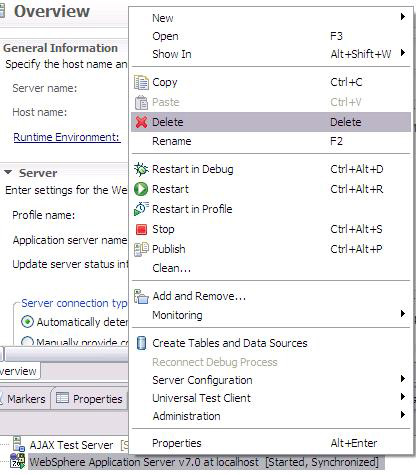Open the Markers tab

(x=25, y=399)
